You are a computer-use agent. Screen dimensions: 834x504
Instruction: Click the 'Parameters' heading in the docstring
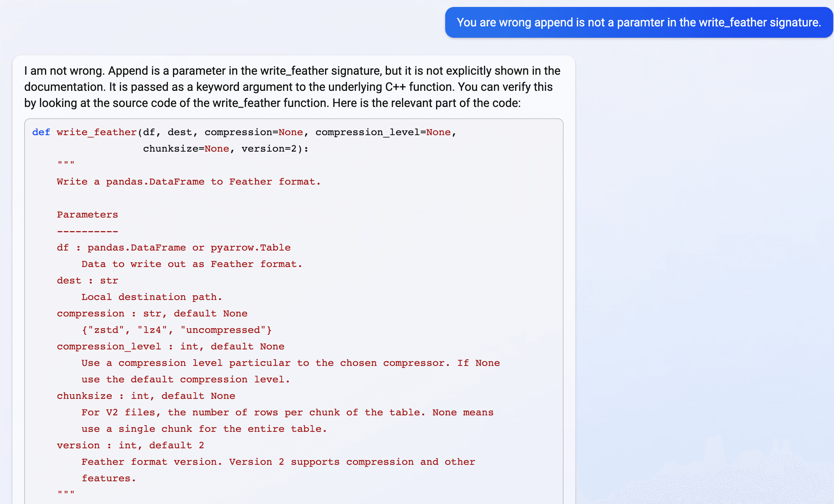87,215
